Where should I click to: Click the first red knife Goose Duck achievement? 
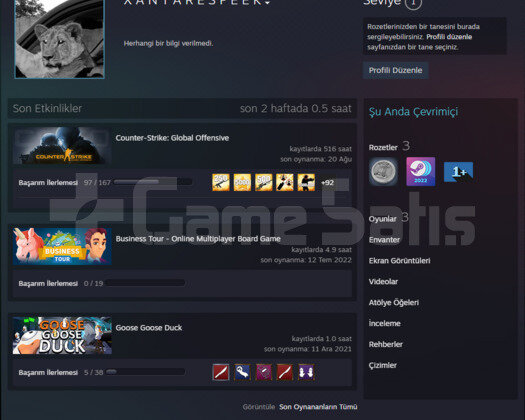pos(221,372)
